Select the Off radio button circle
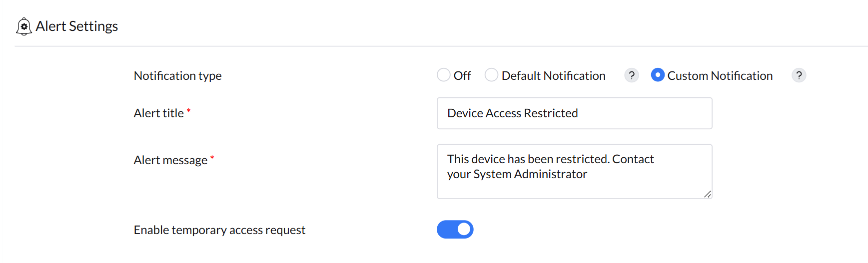Viewport: 868px width, 263px height. 443,75
